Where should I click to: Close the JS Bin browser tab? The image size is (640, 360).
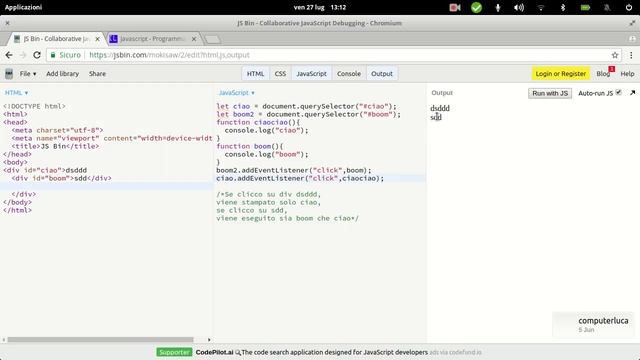pos(98,39)
